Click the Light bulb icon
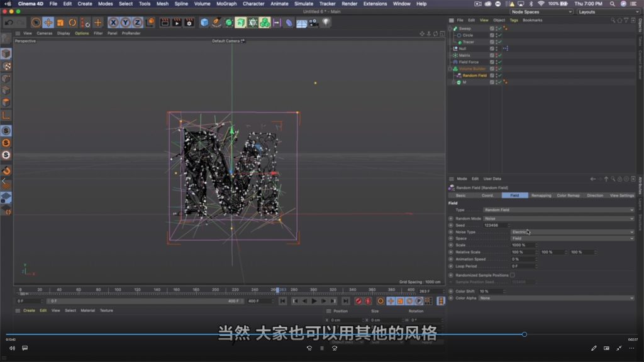 (326, 23)
